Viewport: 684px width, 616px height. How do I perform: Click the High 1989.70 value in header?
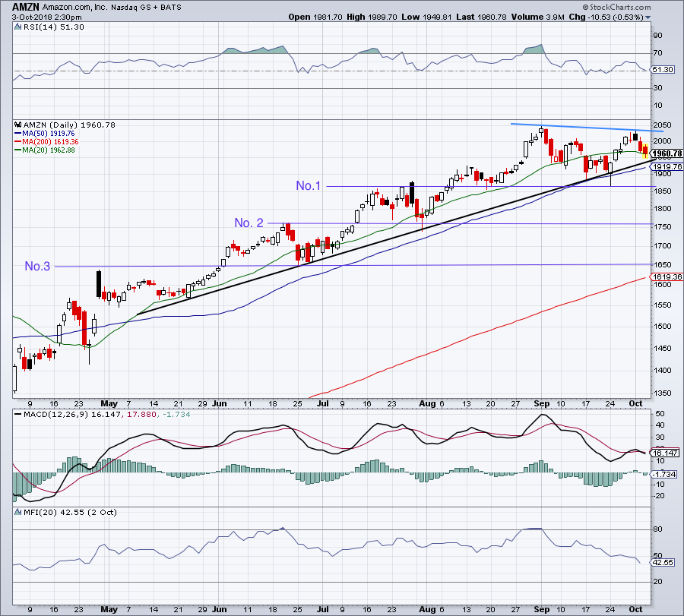click(372, 17)
